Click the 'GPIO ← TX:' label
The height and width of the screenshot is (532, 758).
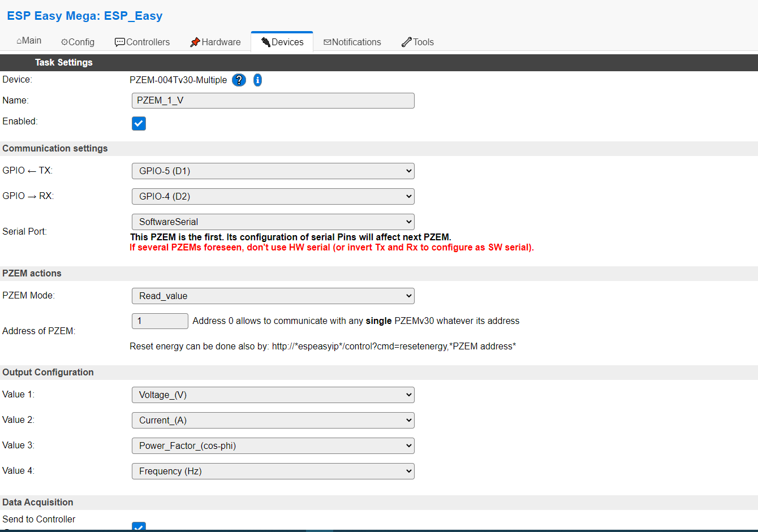(27, 171)
